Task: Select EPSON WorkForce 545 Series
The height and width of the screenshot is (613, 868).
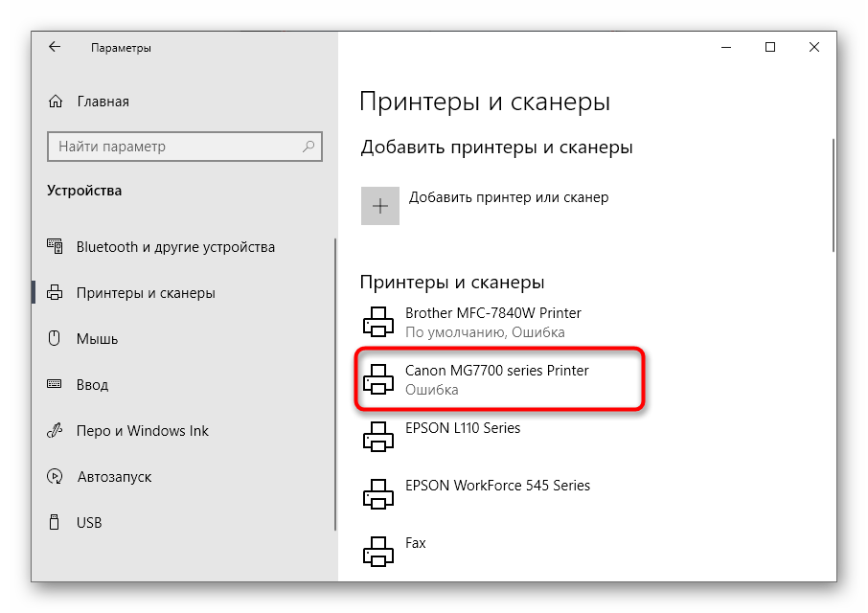Action: 497,486
